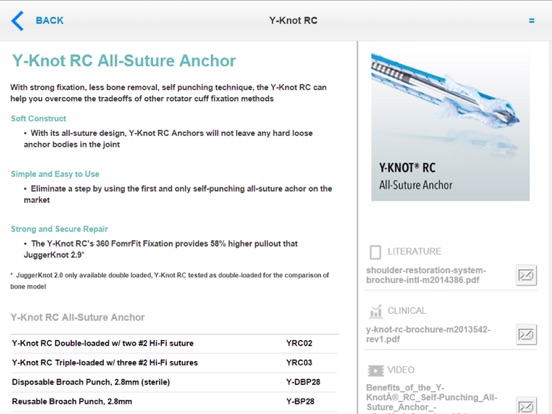Open shoulder-restoration-system brochure PDF link
This screenshot has width=552, height=414.
(x=426, y=275)
